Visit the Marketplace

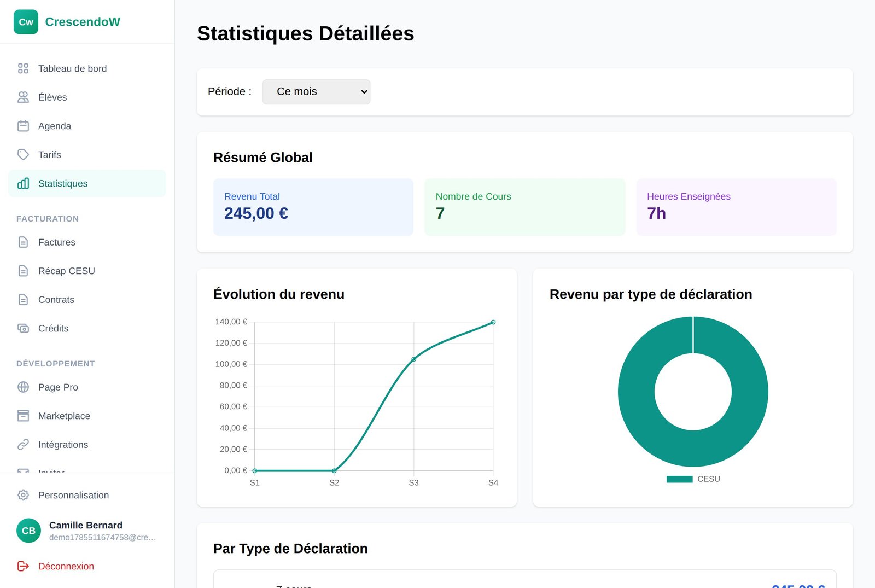87,416
